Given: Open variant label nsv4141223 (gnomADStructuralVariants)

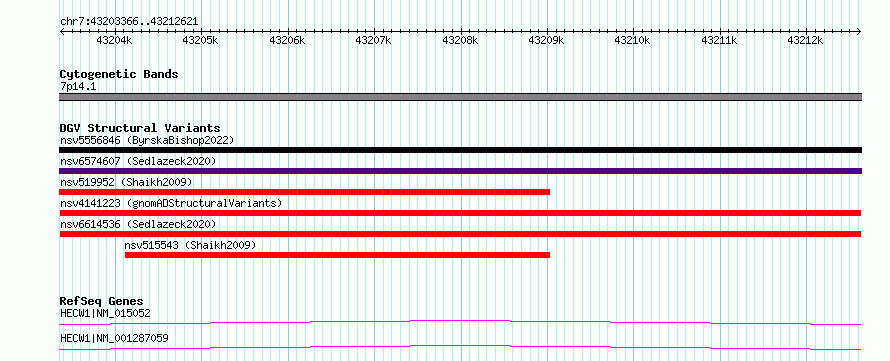Looking at the screenshot, I should tap(171, 203).
